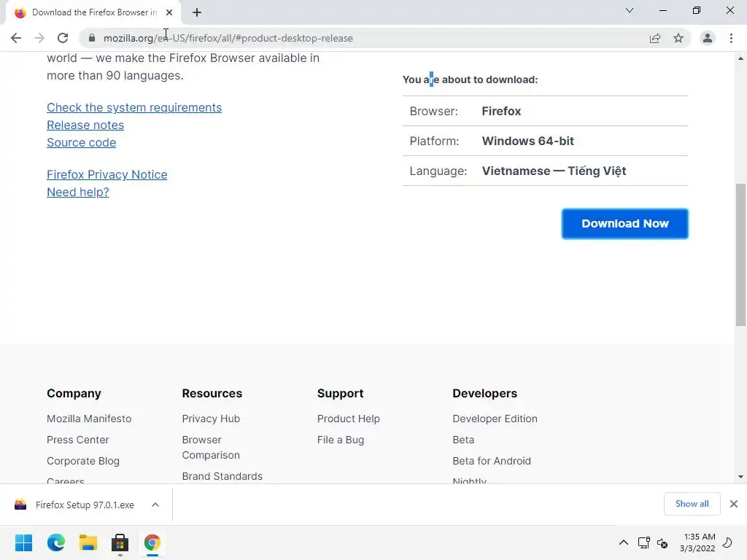Open File a Bug footer link

coord(341,440)
